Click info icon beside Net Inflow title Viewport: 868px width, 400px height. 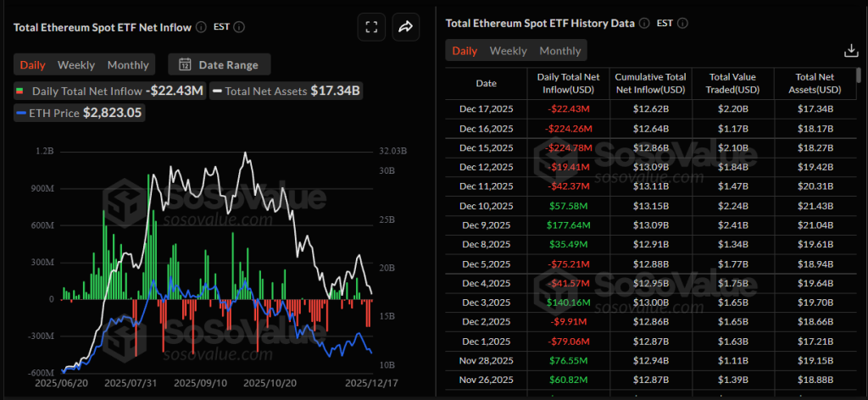point(201,27)
